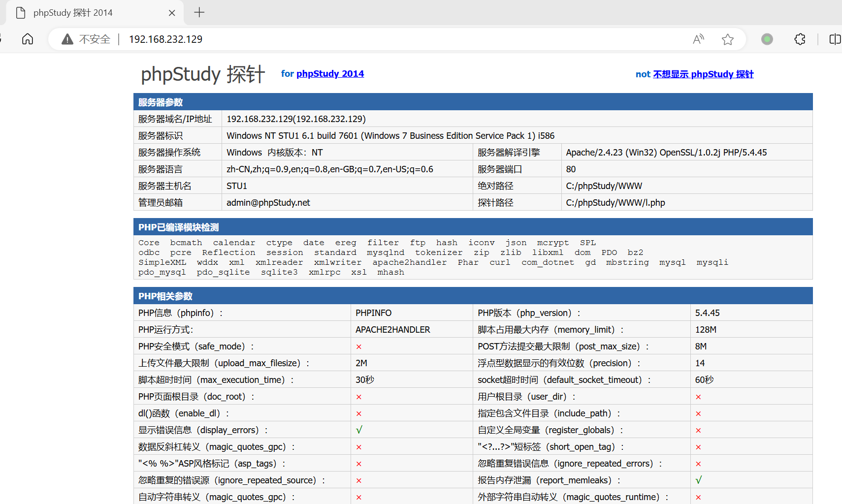The image size is (842, 504).
Task: Select the server IP value 192.168.232.129(192.168.232.129)
Action: point(296,119)
